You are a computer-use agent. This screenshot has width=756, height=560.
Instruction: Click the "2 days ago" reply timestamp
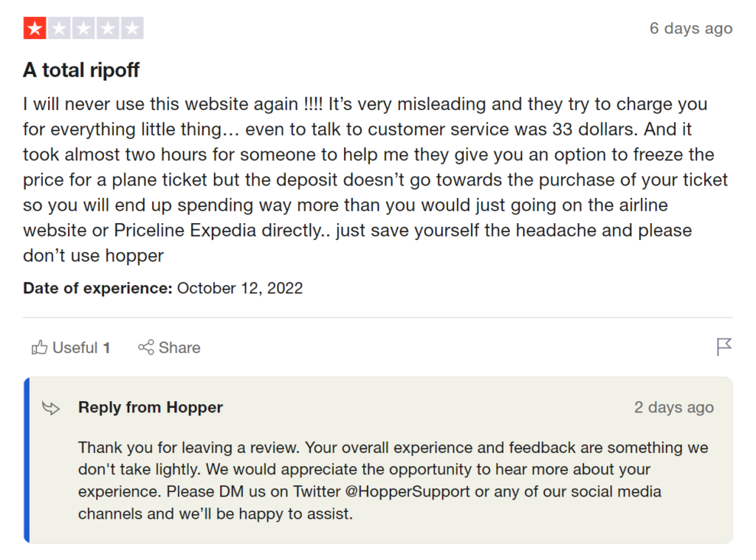pyautogui.click(x=674, y=408)
